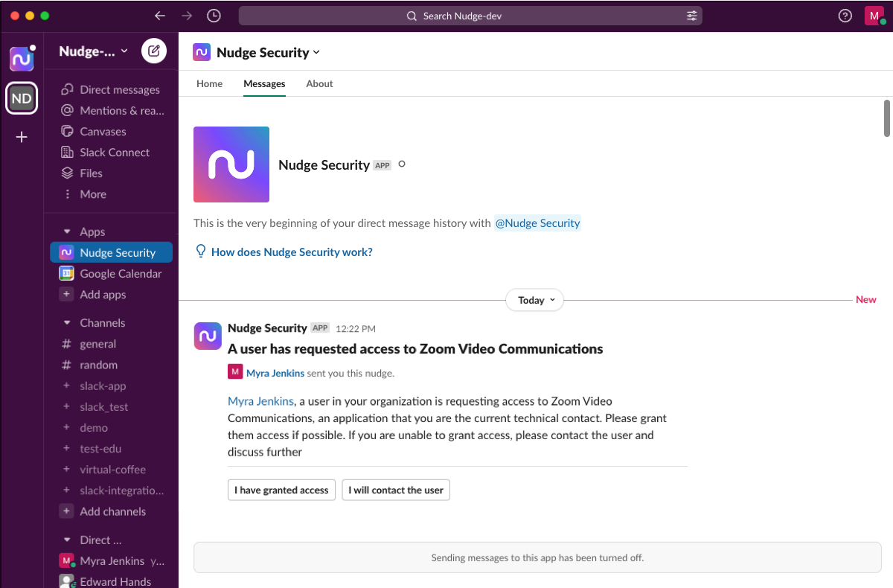Open the history clock icon in the toolbar
Screen dimensions: 893x588
214,15
